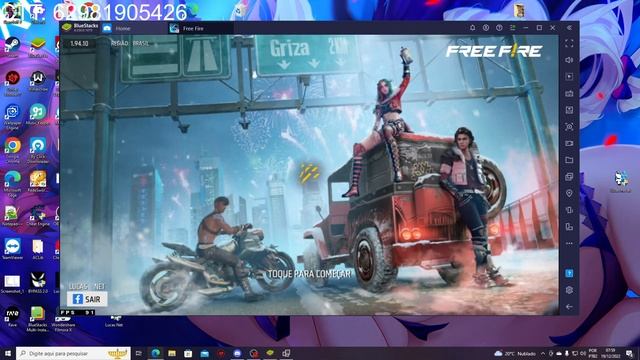640x360 pixels.
Task: Open the BYPASS 2.0 desktop shortcut
Action: [38, 283]
